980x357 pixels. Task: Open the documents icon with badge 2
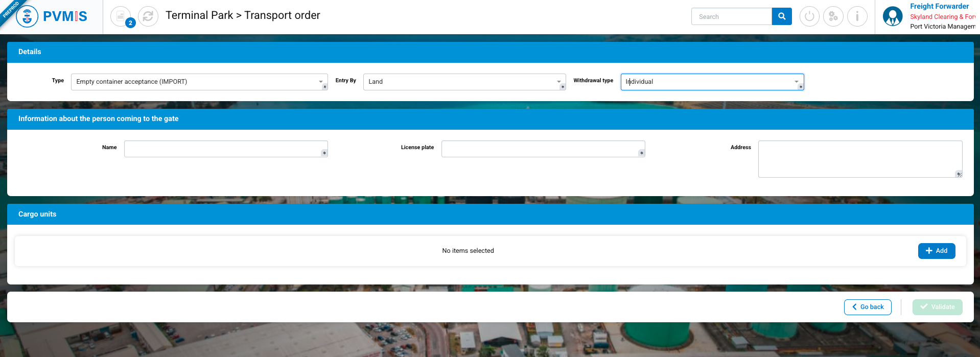(x=121, y=16)
